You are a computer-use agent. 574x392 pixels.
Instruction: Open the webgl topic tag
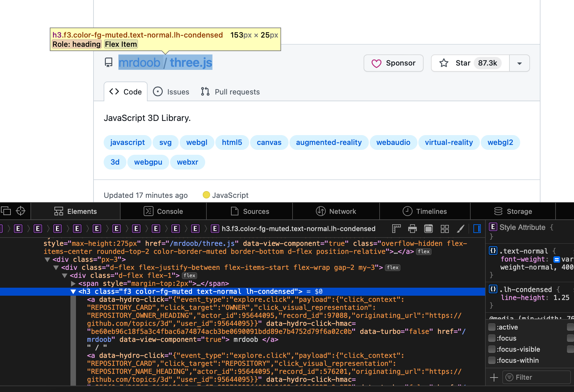[x=197, y=142]
